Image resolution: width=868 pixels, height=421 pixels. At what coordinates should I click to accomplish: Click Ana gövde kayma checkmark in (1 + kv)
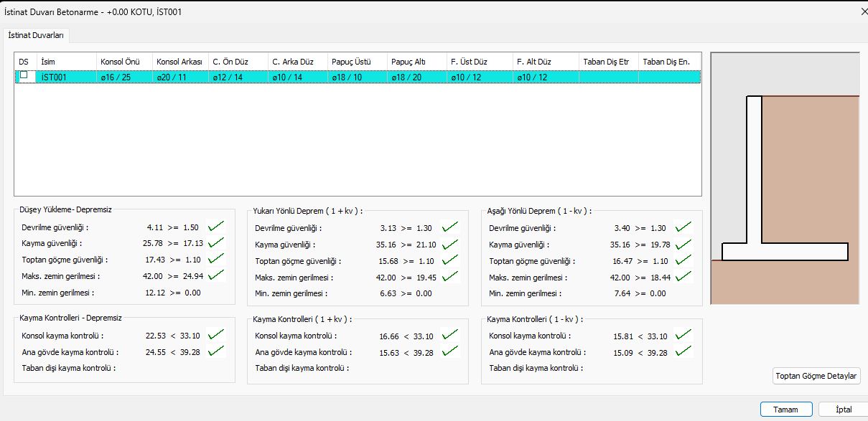(450, 351)
